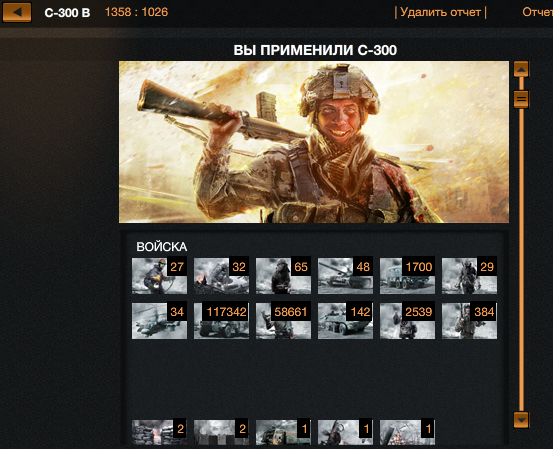
Task: Select the coordinates 1358 : 1026
Action: point(136,12)
